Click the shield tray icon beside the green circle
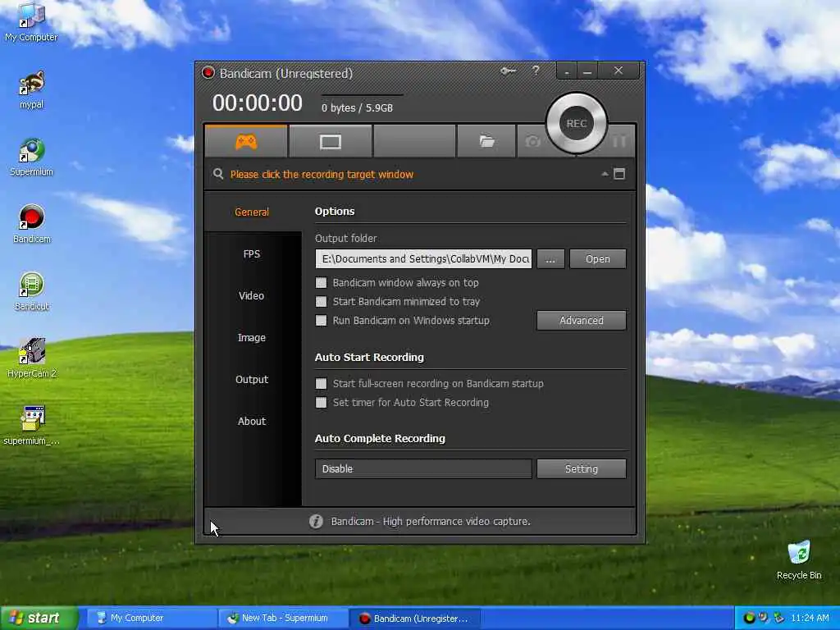This screenshot has height=630, width=840. point(764,618)
